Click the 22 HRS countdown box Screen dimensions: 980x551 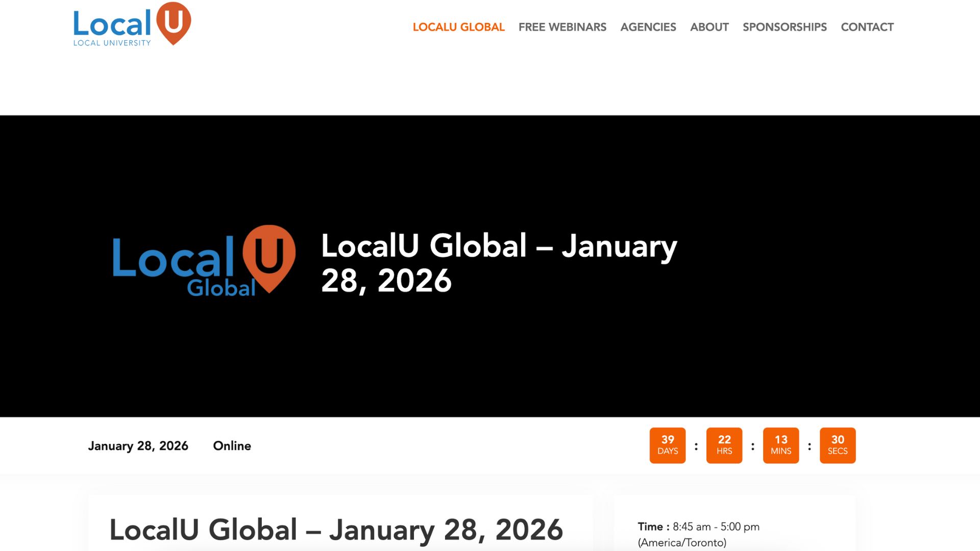click(724, 445)
